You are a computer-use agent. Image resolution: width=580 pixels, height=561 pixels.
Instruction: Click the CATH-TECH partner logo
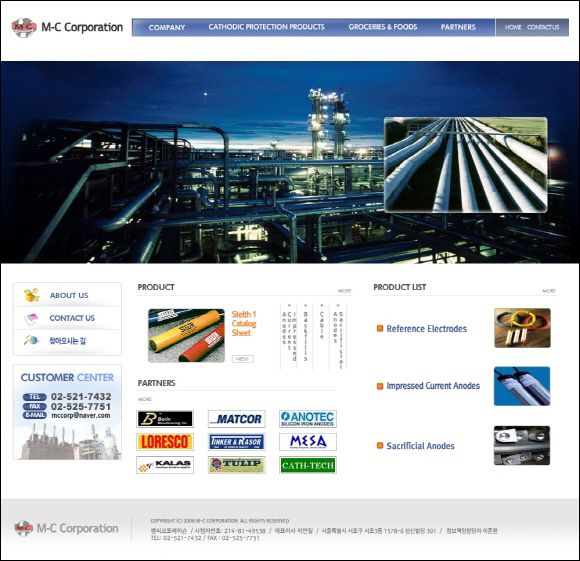(308, 465)
